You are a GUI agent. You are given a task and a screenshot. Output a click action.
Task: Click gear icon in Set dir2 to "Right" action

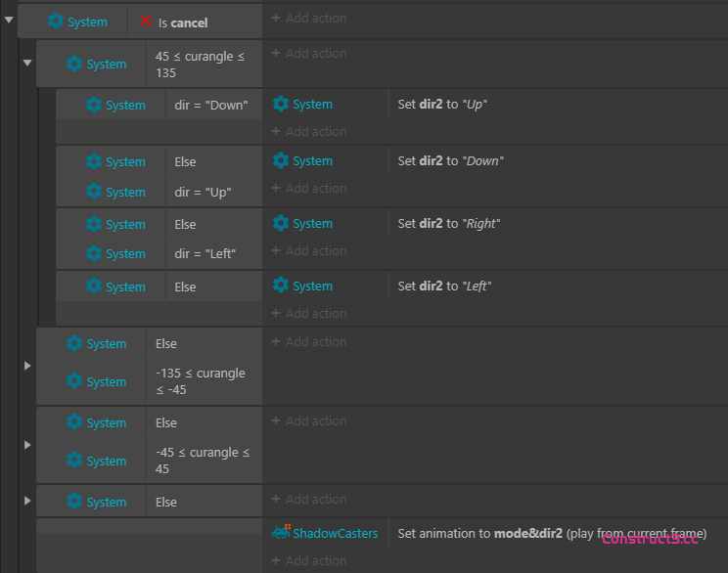281,224
